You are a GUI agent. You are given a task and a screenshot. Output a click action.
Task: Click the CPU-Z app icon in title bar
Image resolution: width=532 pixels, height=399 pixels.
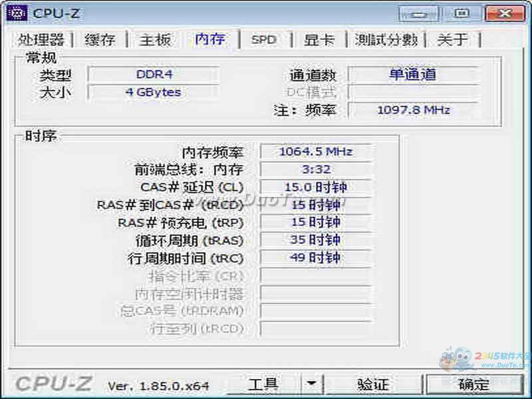point(16,13)
